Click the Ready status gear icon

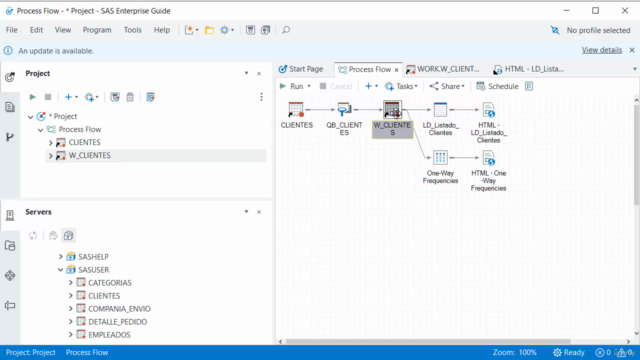pyautogui.click(x=557, y=352)
